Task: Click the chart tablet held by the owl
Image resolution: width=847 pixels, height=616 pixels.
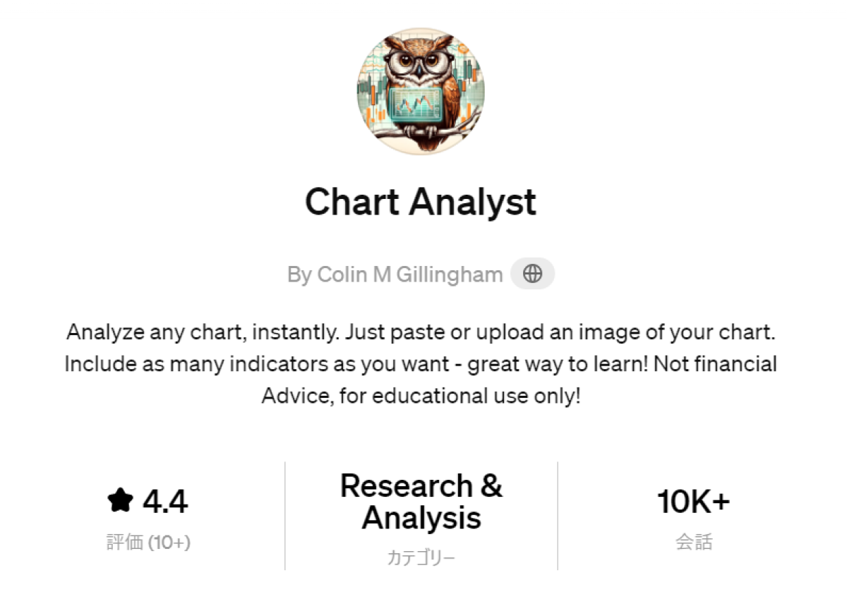Action: (416, 107)
